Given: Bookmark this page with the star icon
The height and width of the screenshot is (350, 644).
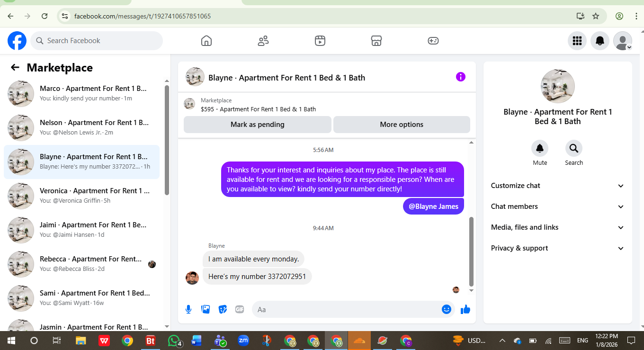Looking at the screenshot, I should (x=596, y=16).
